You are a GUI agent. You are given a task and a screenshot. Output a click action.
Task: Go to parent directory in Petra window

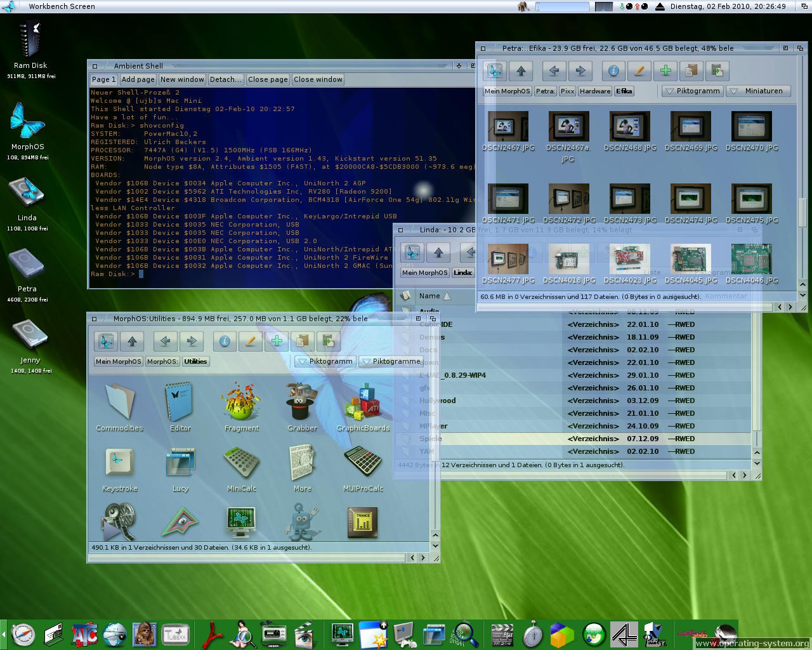pyautogui.click(x=521, y=71)
